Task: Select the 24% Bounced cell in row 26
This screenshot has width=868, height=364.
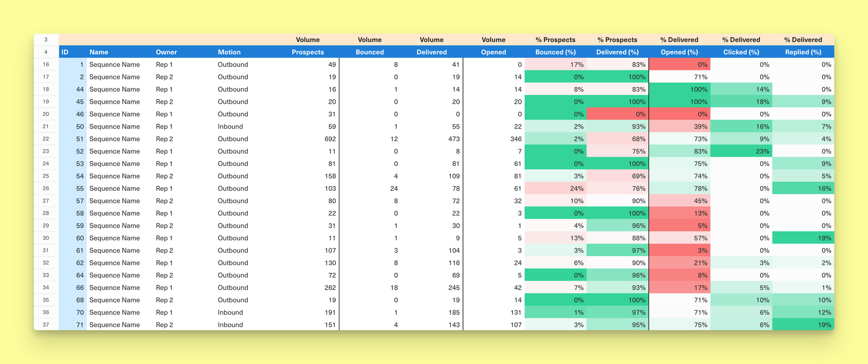Action: (555, 189)
